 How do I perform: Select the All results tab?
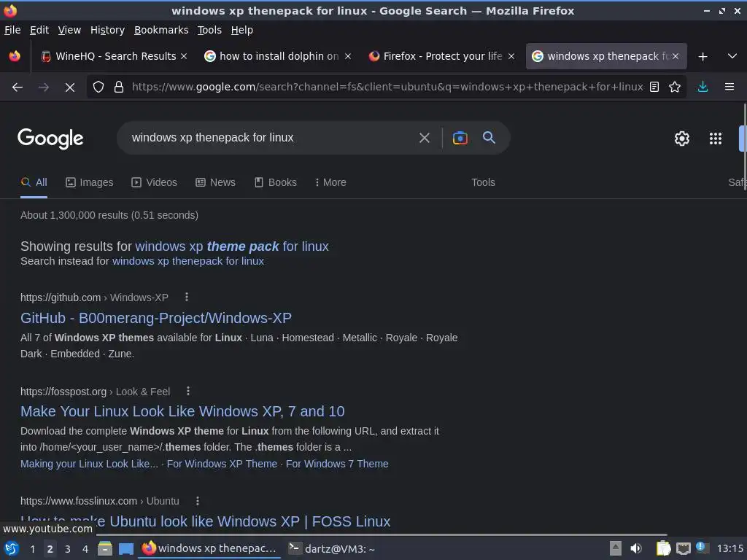(x=34, y=182)
